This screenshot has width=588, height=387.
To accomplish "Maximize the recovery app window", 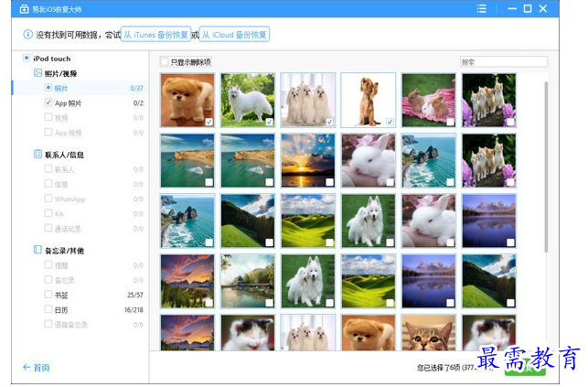I will pyautogui.click(x=528, y=8).
